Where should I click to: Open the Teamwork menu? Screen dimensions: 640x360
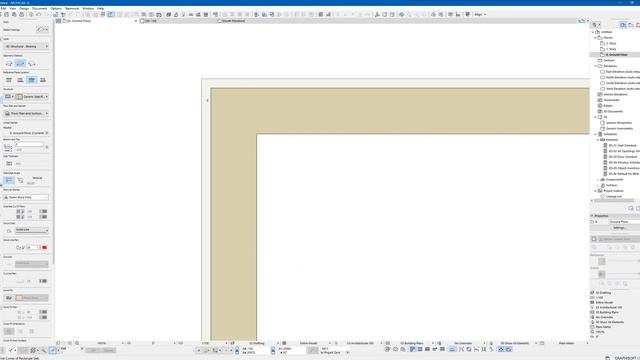[72, 8]
